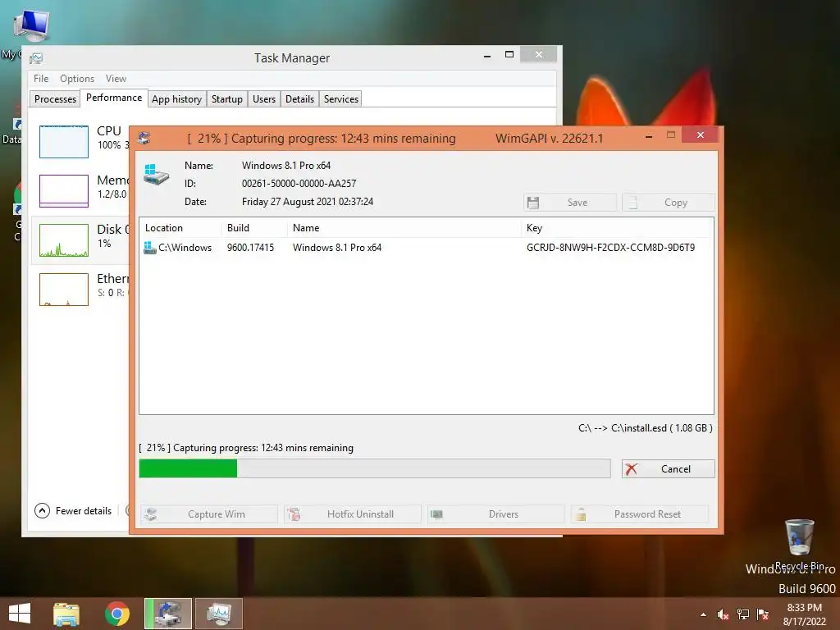Click build number 9600.17415 cell

point(250,248)
